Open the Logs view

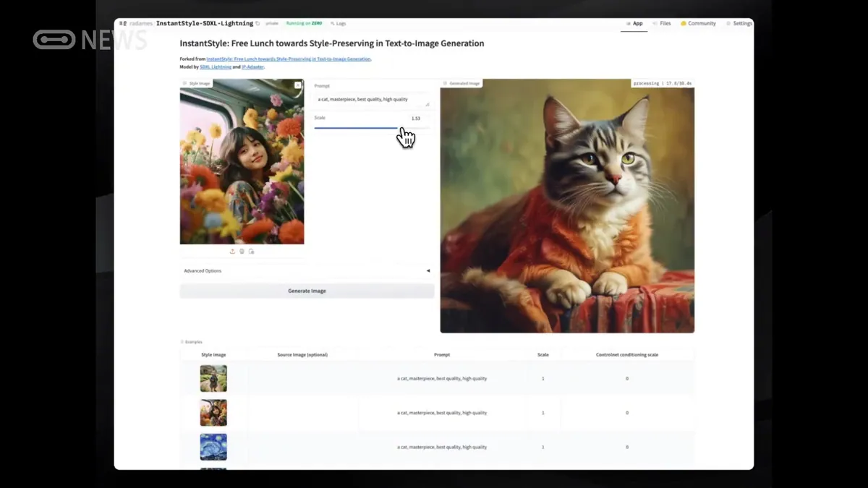pyautogui.click(x=339, y=23)
